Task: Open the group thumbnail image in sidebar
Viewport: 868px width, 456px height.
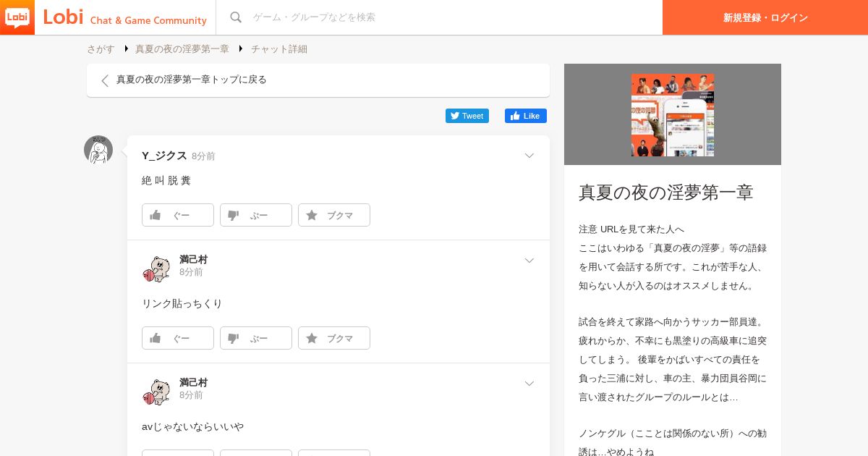Action: point(673,115)
